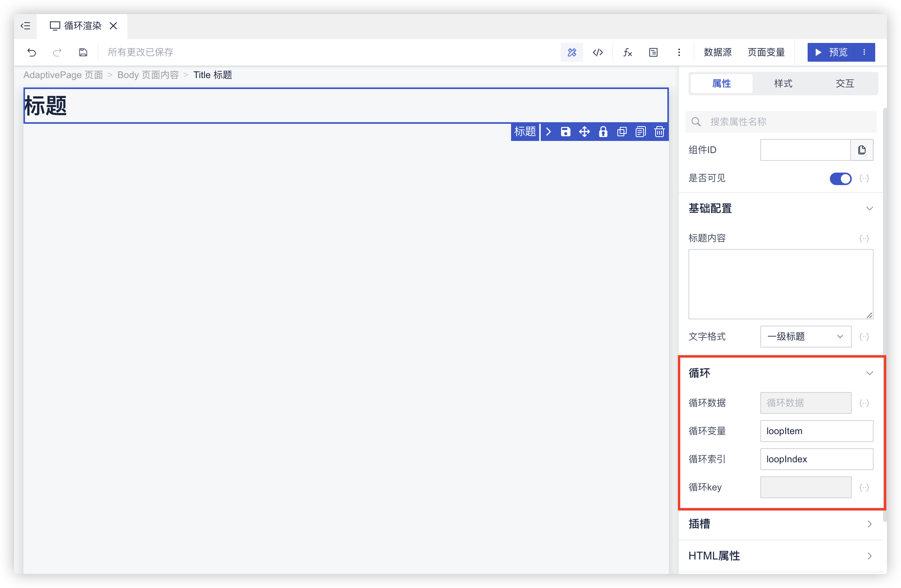Click the move arrows icon on component
901x588 pixels.
pos(584,132)
